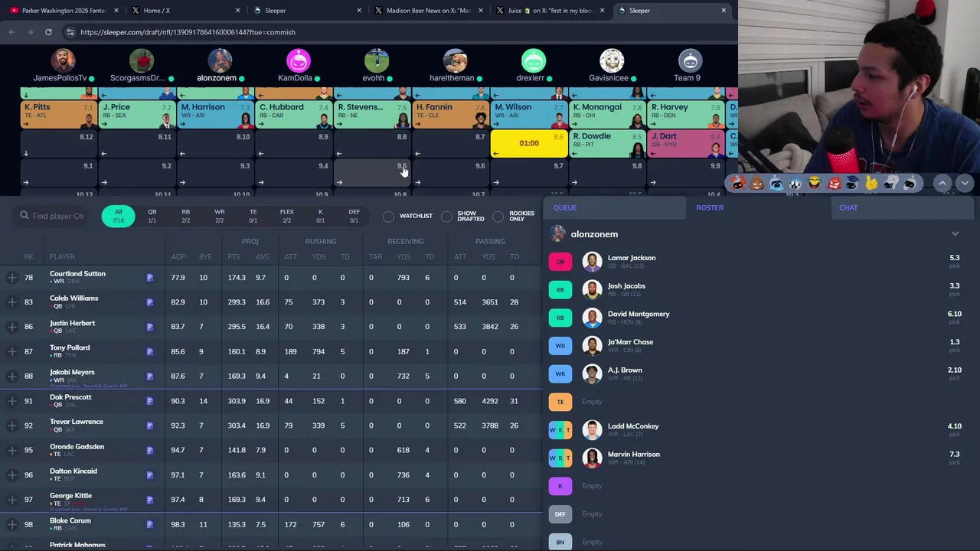Open the Team 9 avatar
Viewport: 980px width, 551px height.
click(x=690, y=60)
